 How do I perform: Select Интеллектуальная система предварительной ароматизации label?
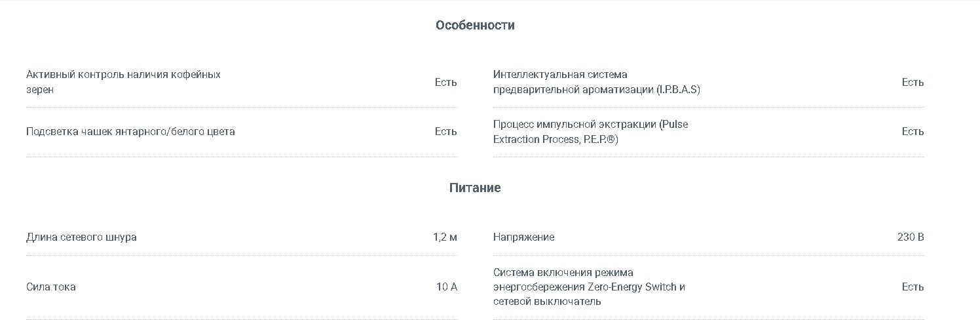(x=597, y=82)
